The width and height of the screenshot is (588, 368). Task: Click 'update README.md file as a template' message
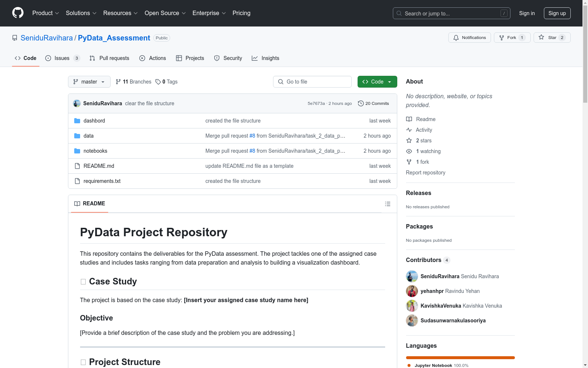pos(250,166)
